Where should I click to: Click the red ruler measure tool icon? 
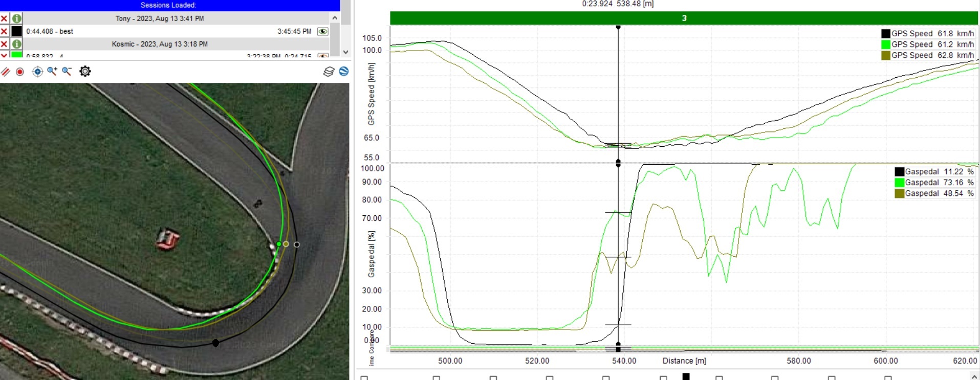6,72
